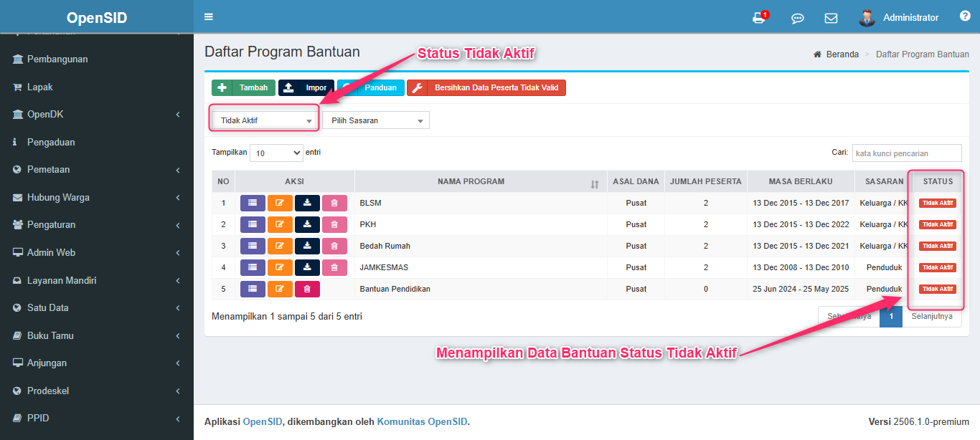The height and width of the screenshot is (440, 980).
Task: Select the Bantuan Pendidikan program name
Action: 395,289
